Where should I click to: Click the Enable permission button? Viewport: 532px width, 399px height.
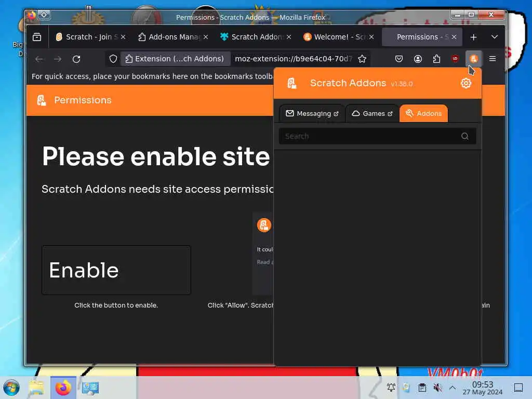click(116, 270)
